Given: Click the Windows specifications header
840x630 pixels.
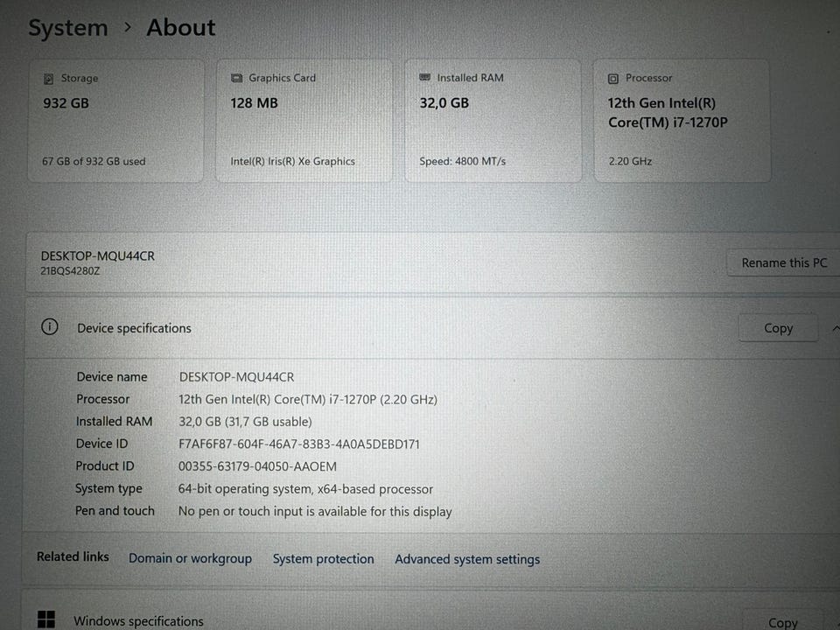Looking at the screenshot, I should coord(138,621).
